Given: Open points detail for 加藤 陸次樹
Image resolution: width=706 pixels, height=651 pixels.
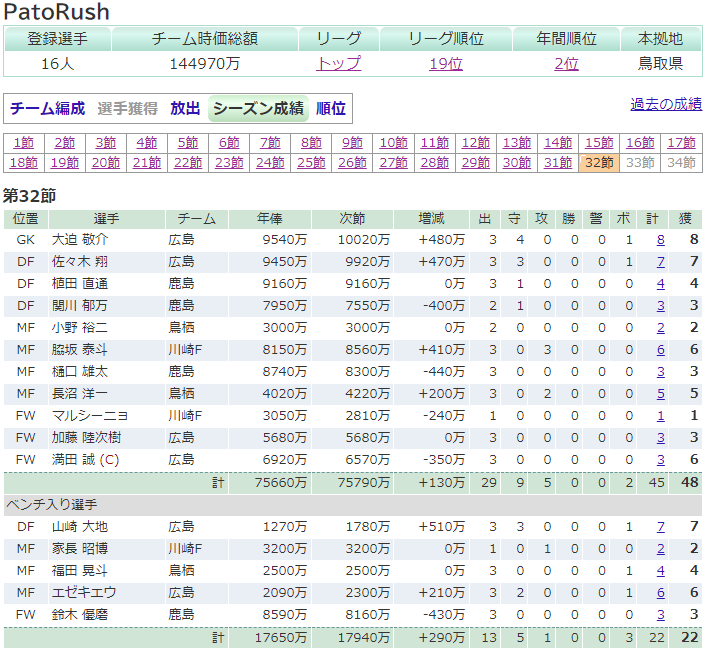Looking at the screenshot, I should click(x=661, y=438).
